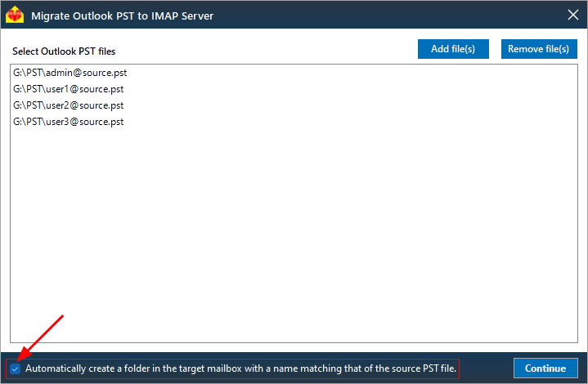Close the Migrate Outlook PST dialog
Viewport: 588px width, 384px height.
[x=572, y=15]
